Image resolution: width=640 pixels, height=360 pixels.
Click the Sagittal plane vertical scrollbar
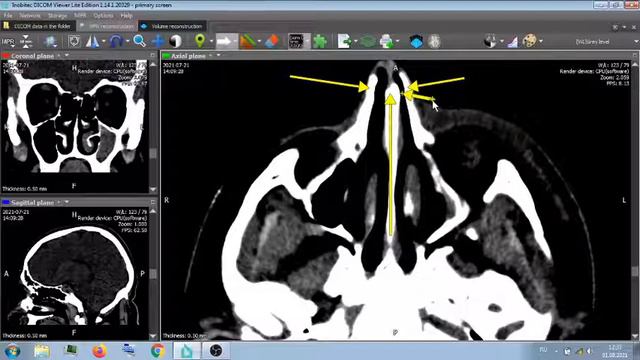pos(153,273)
